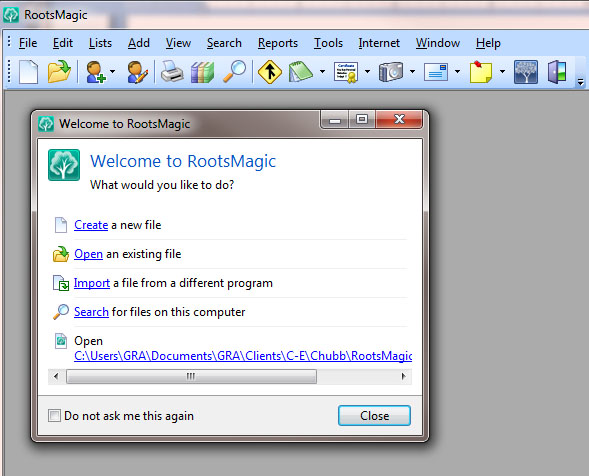Click the recent file icon beside Open path
Viewport: 589px width, 476px height.
coord(61,341)
